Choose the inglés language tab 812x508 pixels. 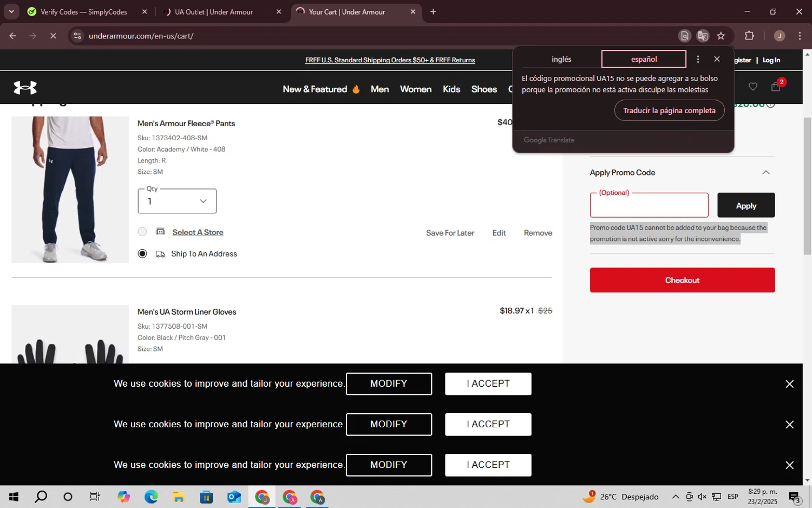point(561,59)
